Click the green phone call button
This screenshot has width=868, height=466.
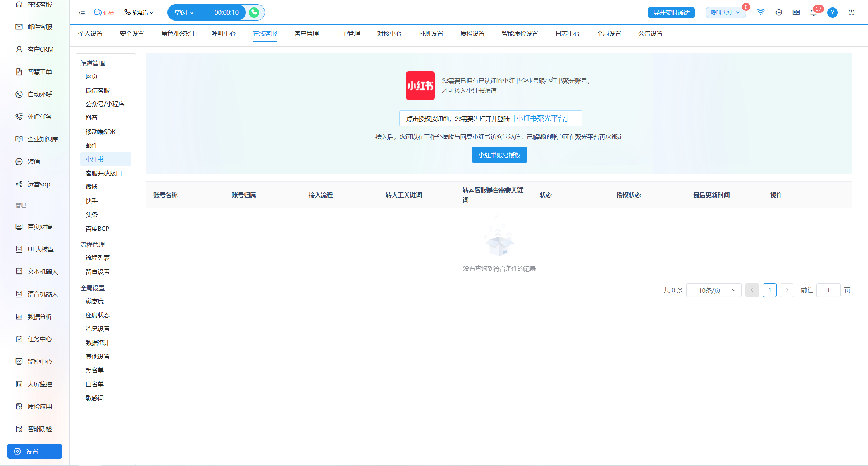[254, 12]
